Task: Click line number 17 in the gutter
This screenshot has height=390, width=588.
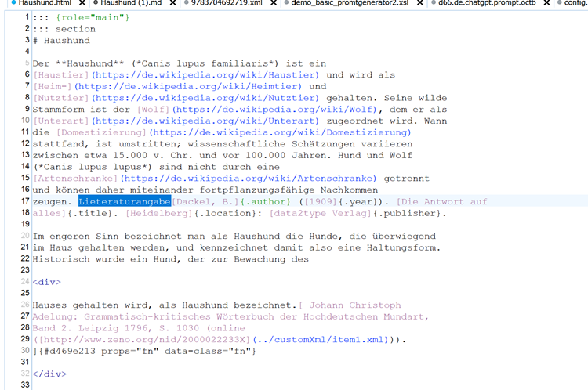Action: (25, 200)
